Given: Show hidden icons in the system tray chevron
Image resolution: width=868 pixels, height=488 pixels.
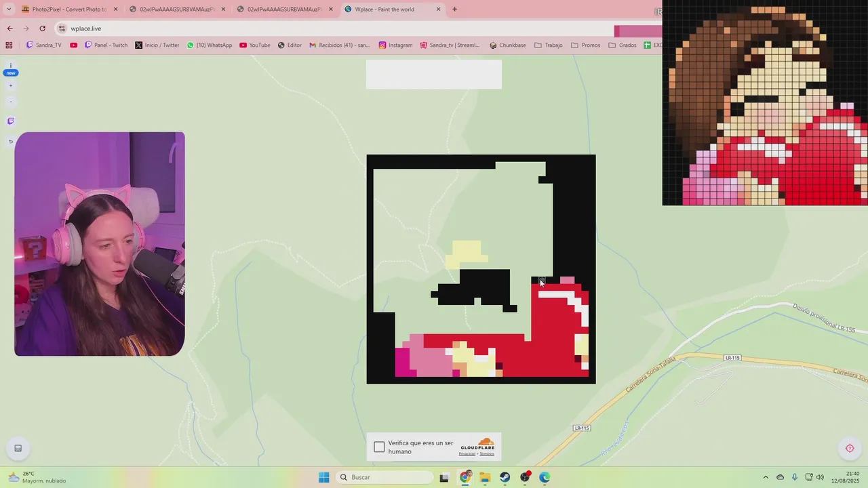Looking at the screenshot, I should [x=766, y=477].
